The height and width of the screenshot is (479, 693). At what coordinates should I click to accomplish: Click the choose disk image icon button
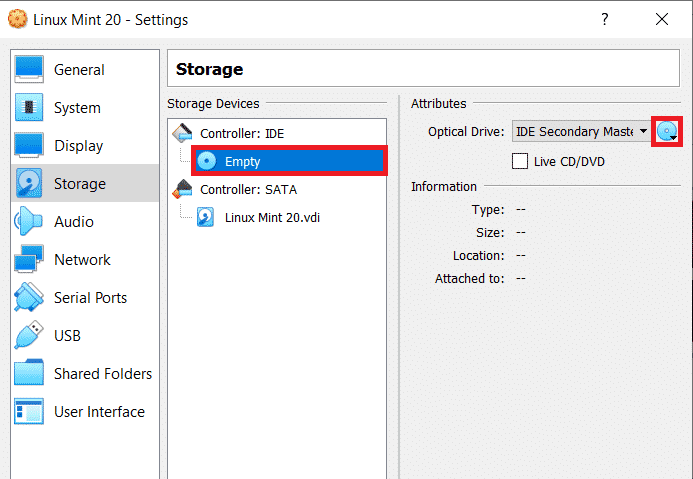[667, 132]
